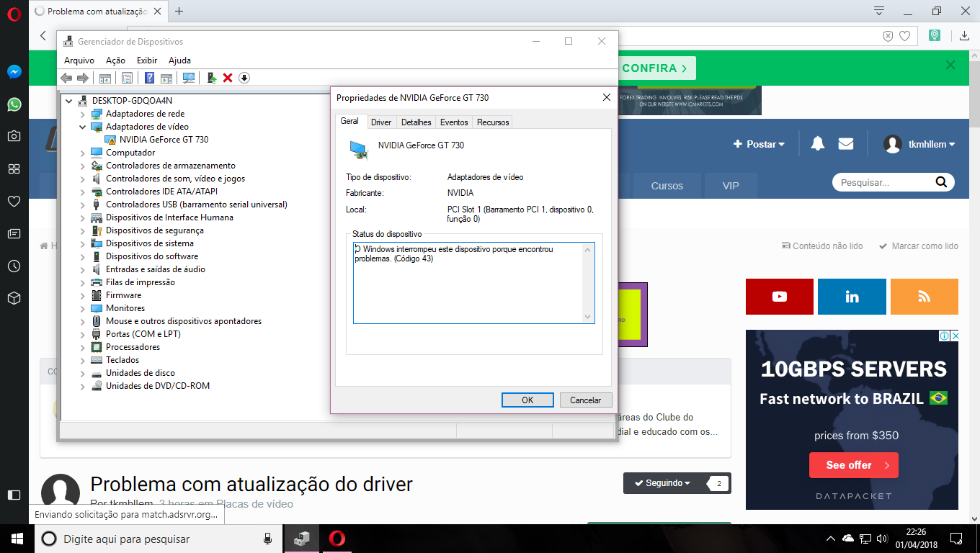Expand Adaptadores de rede node
The width and height of the screenshot is (980, 553).
coord(82,114)
